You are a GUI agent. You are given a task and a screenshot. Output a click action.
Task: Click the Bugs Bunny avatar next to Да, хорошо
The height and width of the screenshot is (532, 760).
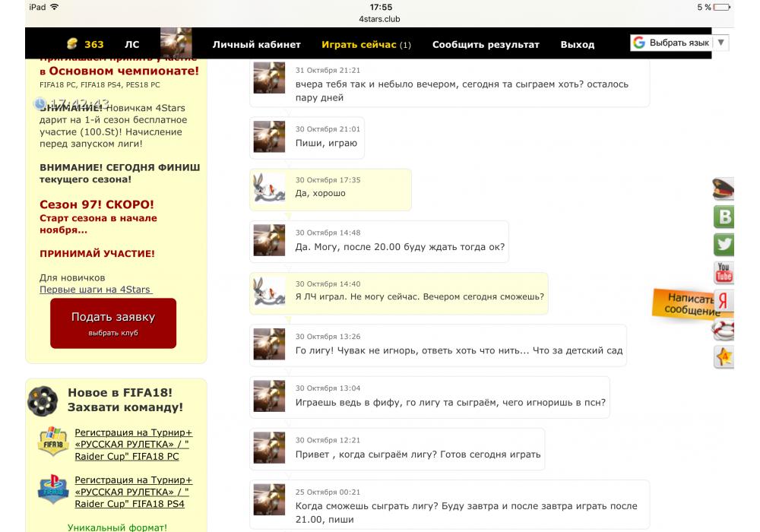[269, 188]
